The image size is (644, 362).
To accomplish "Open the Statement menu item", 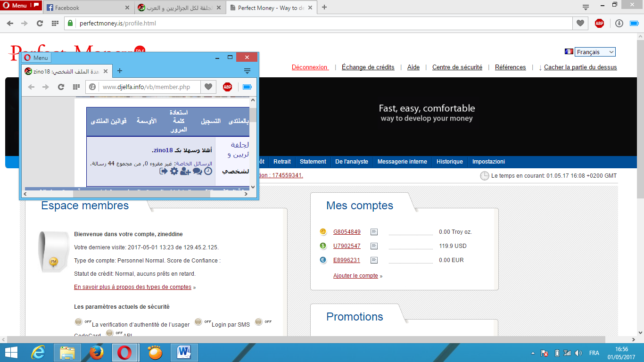I will coord(313,162).
